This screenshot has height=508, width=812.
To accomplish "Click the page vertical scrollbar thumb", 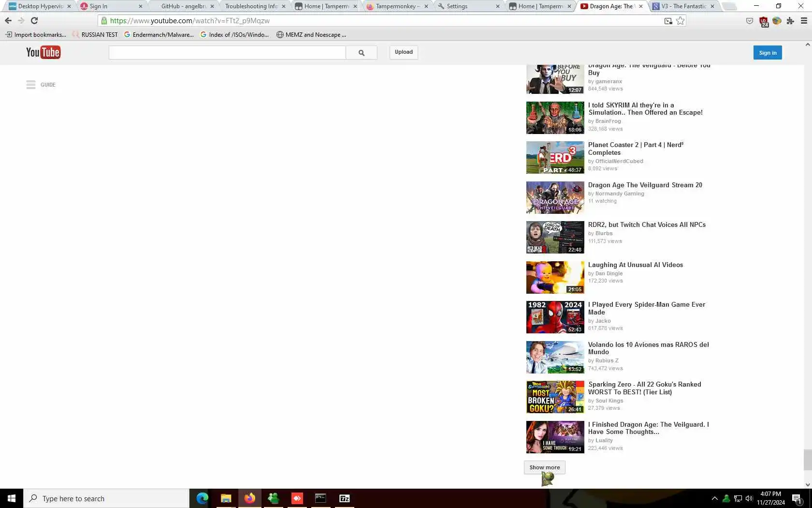I will click(x=808, y=460).
